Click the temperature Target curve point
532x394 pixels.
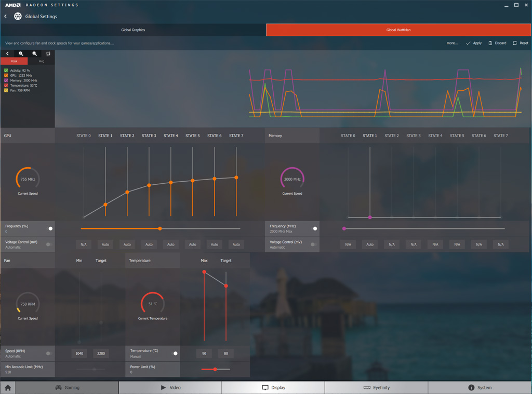click(x=226, y=286)
